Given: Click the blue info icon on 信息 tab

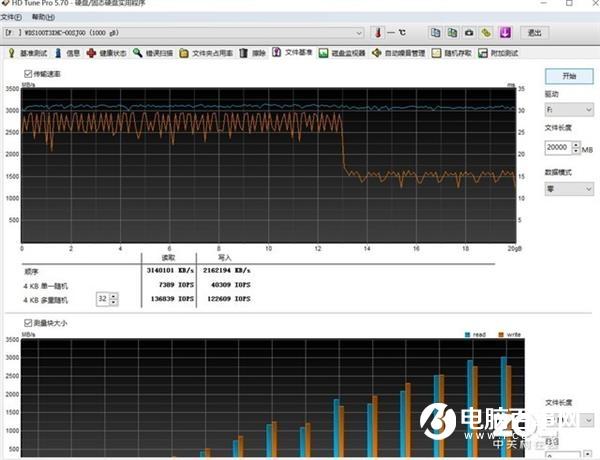Looking at the screenshot, I should (58, 53).
